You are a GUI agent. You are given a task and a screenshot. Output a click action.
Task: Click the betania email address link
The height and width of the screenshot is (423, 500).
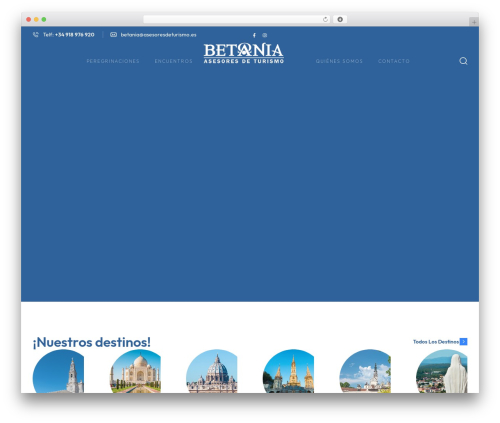click(159, 35)
